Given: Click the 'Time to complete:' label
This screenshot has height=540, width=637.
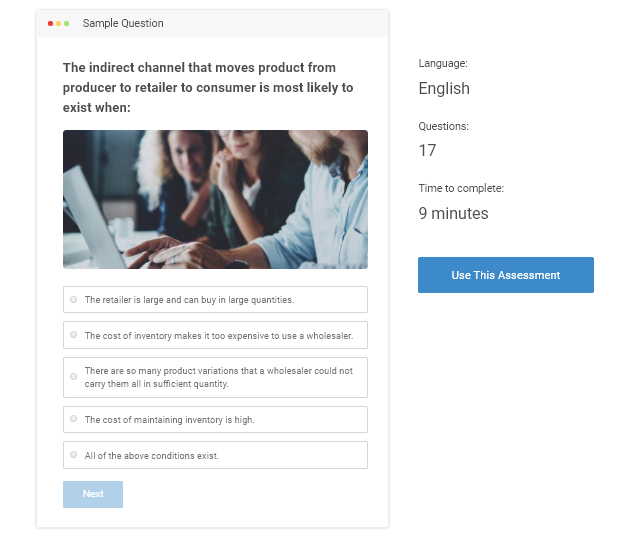Looking at the screenshot, I should [x=461, y=188].
